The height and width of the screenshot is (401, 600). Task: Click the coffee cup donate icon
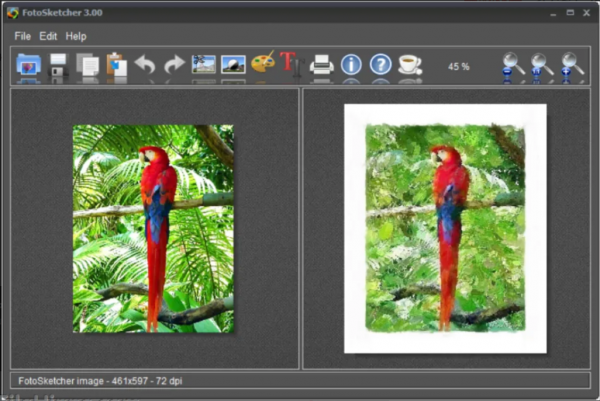click(410, 64)
